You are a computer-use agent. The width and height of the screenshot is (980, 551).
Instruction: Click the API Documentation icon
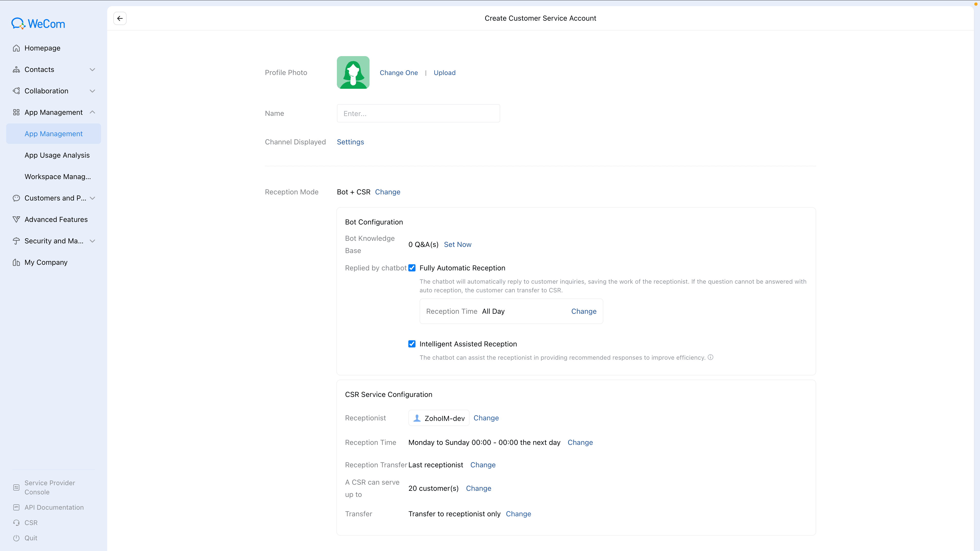(x=16, y=507)
